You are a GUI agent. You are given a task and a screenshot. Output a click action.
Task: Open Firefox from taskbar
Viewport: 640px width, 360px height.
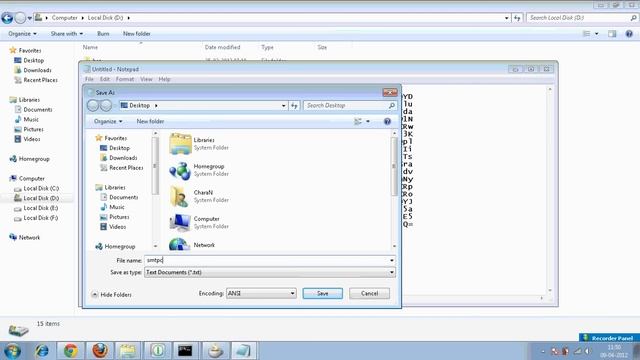100,351
